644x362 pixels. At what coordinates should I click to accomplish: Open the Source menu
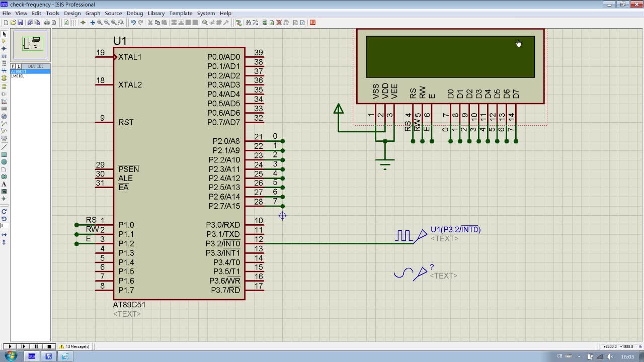click(x=113, y=13)
